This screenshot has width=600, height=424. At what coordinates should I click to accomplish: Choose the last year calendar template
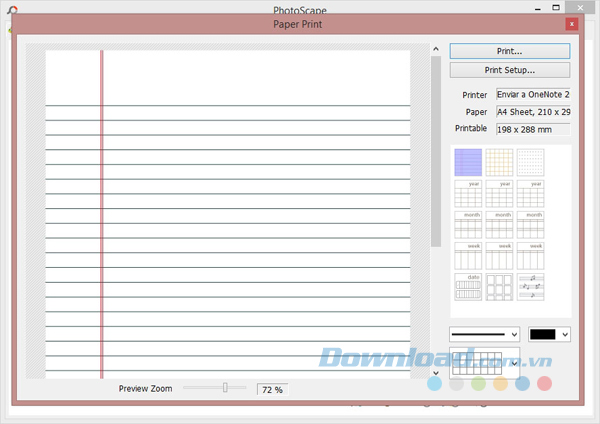pos(530,194)
